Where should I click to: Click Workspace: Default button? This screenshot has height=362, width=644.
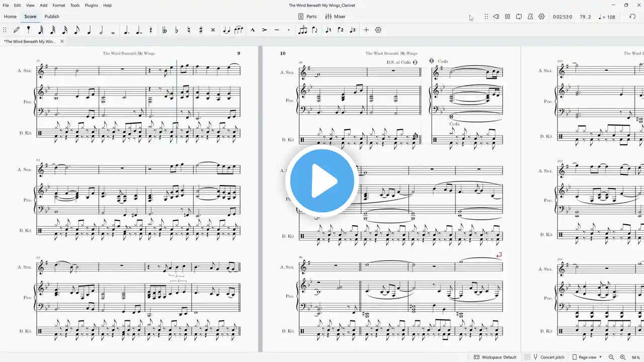click(496, 357)
